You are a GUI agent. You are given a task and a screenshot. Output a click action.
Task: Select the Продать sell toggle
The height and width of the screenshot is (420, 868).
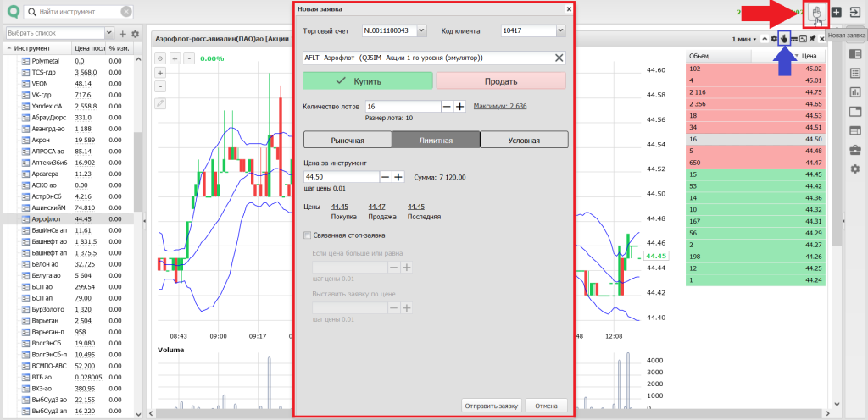tap(500, 81)
